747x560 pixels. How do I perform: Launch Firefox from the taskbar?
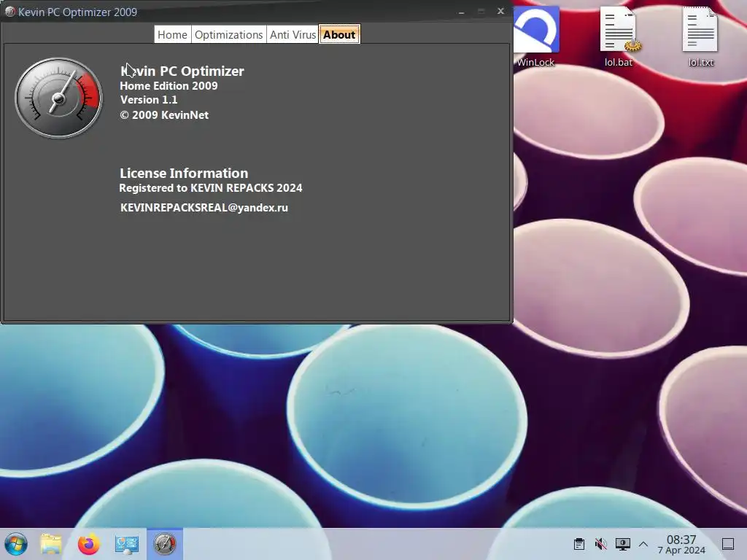[88, 544]
